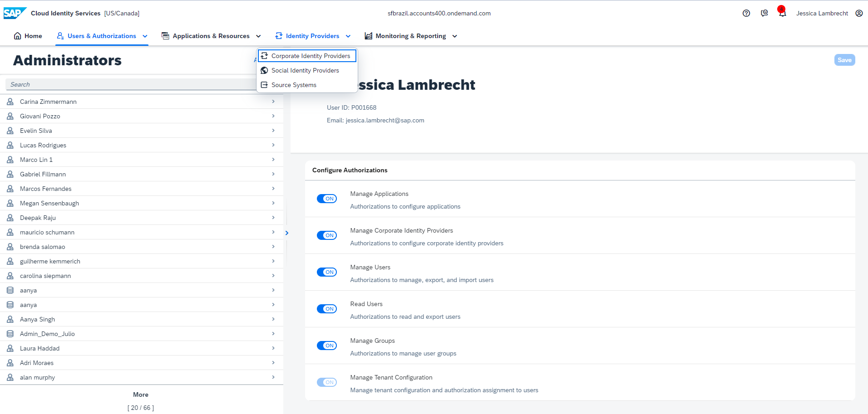
Task: Open Evelin Silva row chevron
Action: tap(273, 131)
